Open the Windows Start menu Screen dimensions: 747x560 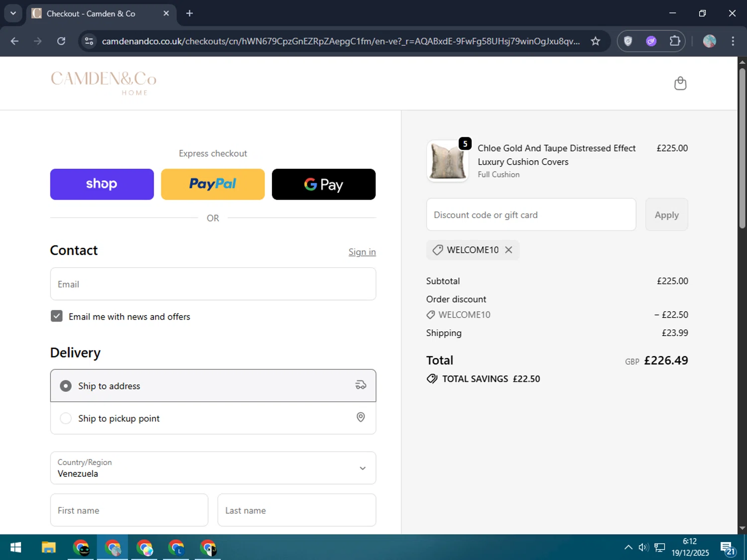click(x=15, y=548)
